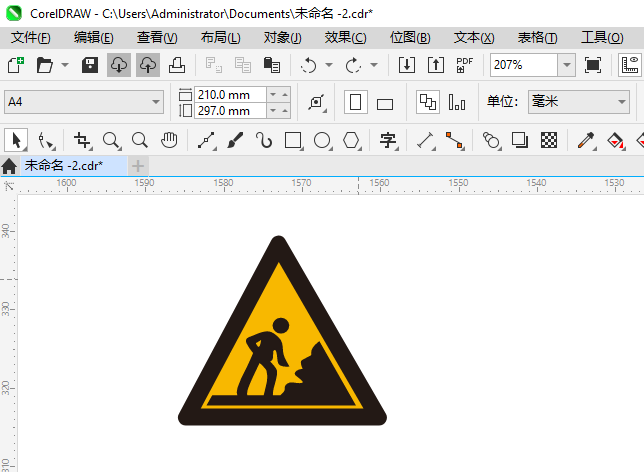Click the Paste clipboard icon
The image size is (644, 472).
tap(271, 65)
